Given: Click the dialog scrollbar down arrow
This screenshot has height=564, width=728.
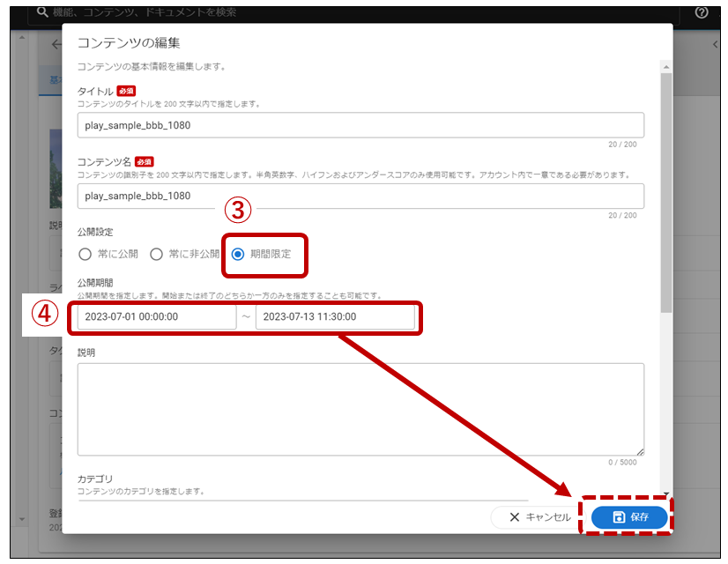Looking at the screenshot, I should 666,493.
